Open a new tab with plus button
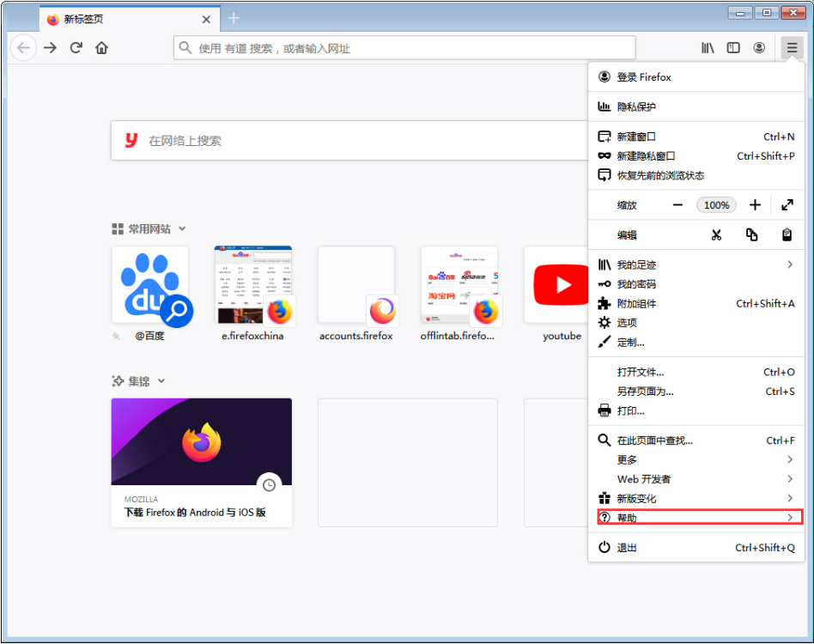 [x=234, y=18]
